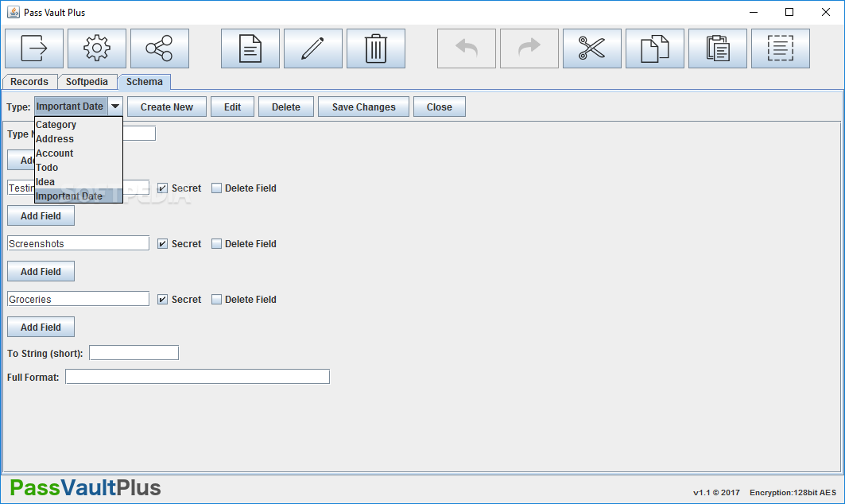The width and height of the screenshot is (845, 504).
Task: Open settings via the gear icon
Action: tap(97, 48)
